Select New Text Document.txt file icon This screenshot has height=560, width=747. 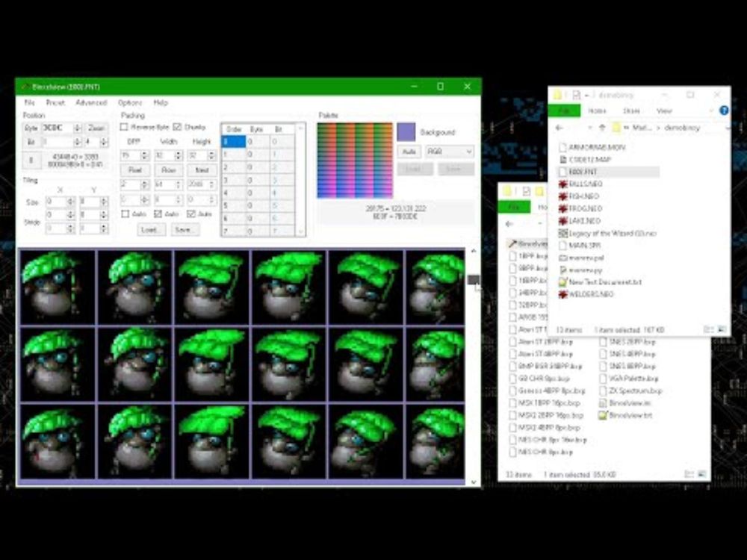[x=562, y=282]
